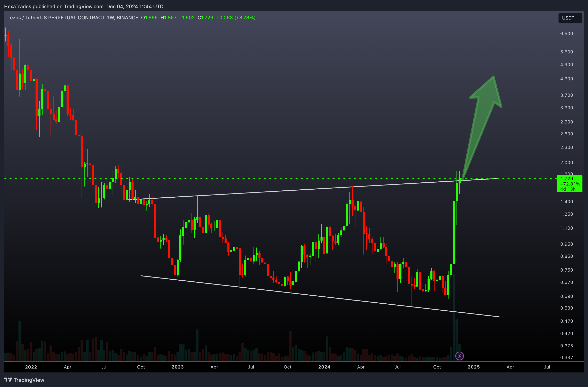Click the high value H1.857

(x=168, y=17)
